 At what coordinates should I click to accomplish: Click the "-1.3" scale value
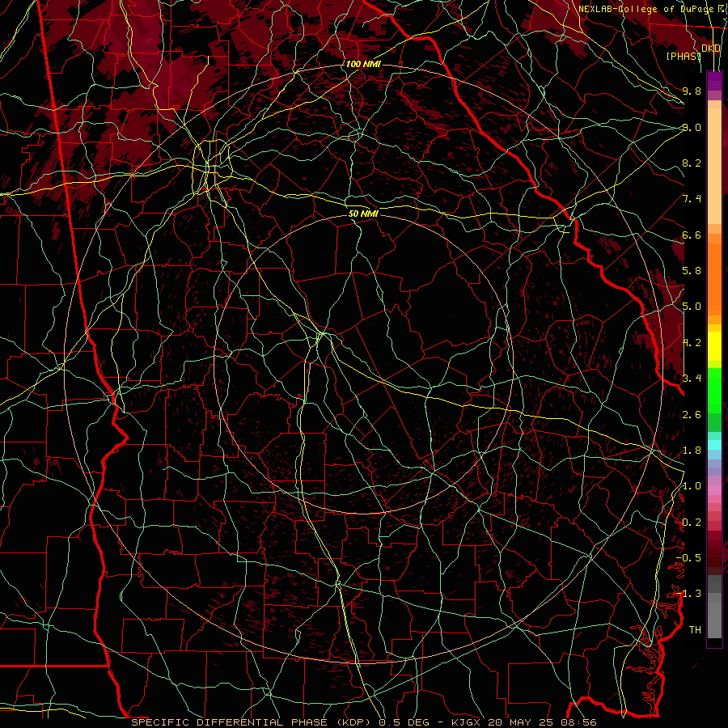(689, 594)
